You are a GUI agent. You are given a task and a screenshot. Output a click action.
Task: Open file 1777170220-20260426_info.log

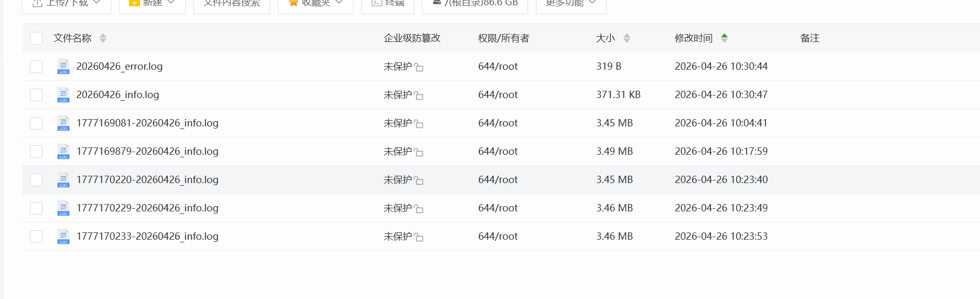point(147,180)
